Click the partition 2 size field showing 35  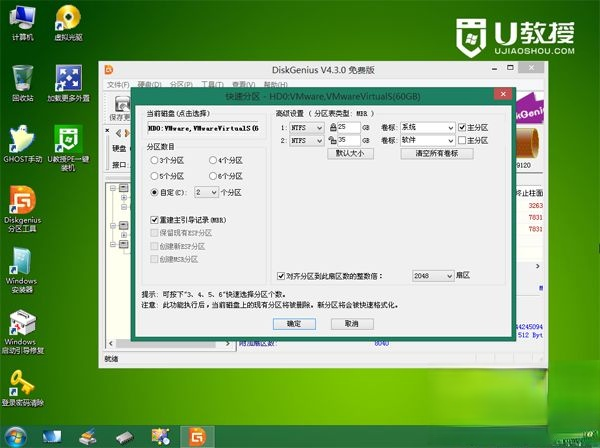click(x=349, y=140)
